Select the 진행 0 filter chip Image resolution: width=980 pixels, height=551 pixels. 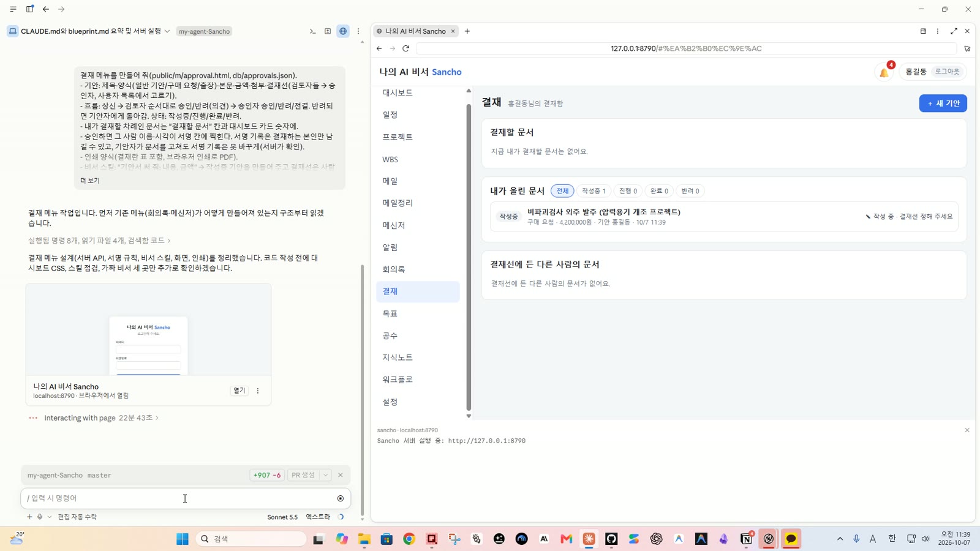point(628,191)
